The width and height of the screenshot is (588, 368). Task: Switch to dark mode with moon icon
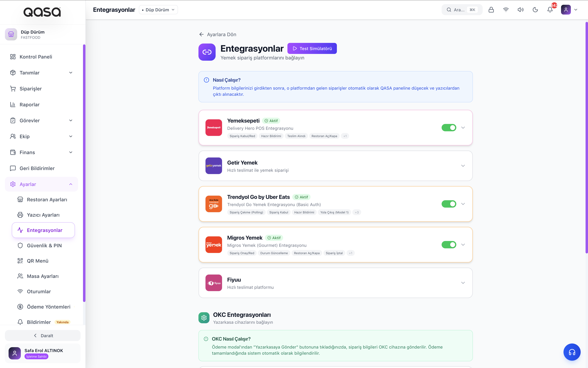[535, 10]
